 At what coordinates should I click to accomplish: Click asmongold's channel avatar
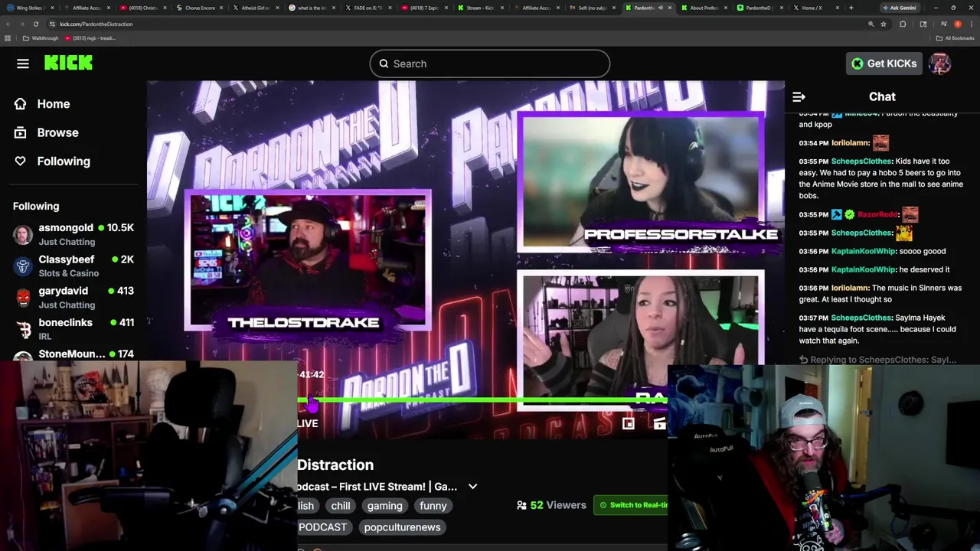click(x=23, y=234)
